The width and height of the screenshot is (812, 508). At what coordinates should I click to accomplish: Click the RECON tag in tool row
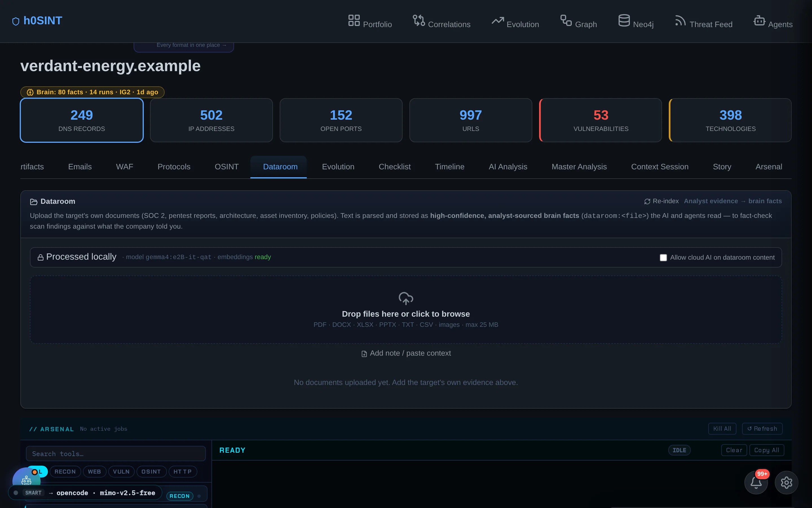click(180, 496)
